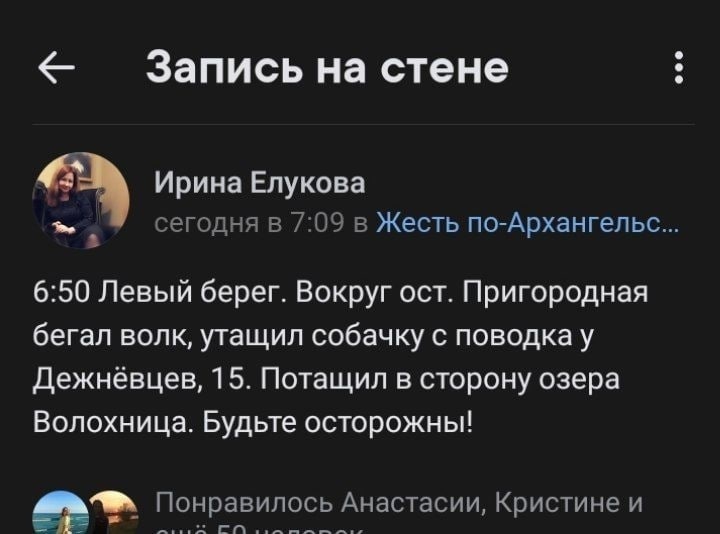Open the first liker's beach photo avatar
This screenshot has width=720, height=534.
[x=60, y=512]
